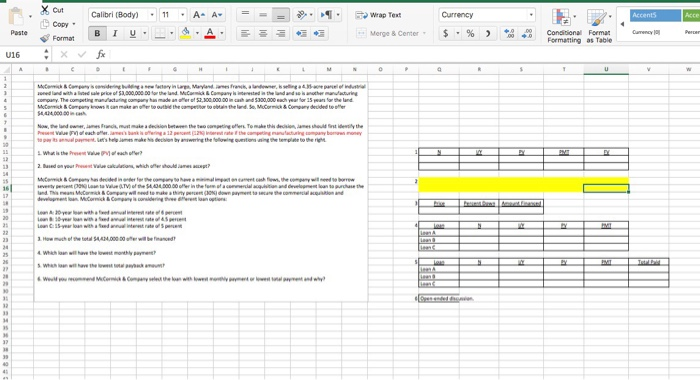The height and width of the screenshot is (380, 700).
Task: Open fill color dropdown arrow
Action: [x=197, y=33]
